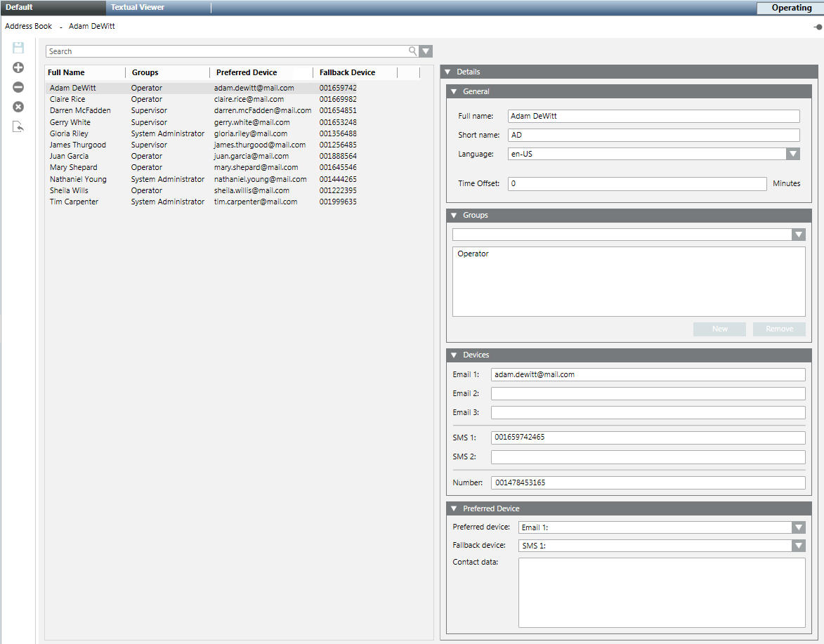Sort by the Full Name column header

66,72
